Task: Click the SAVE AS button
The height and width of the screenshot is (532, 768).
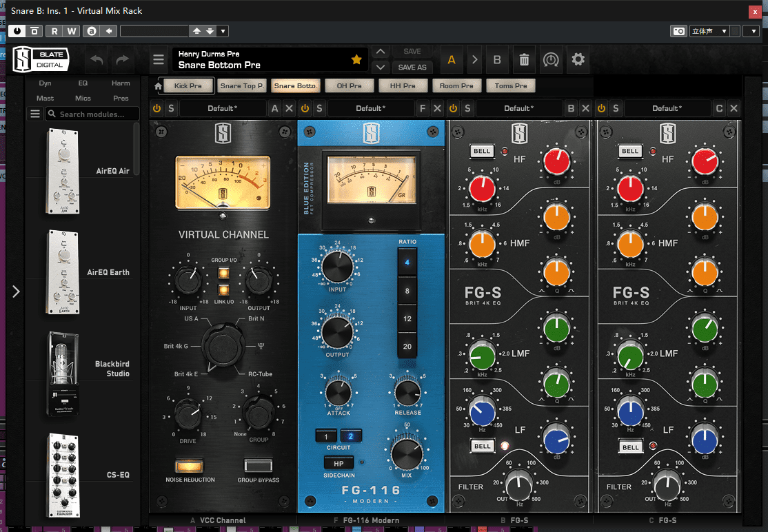Action: 412,67
